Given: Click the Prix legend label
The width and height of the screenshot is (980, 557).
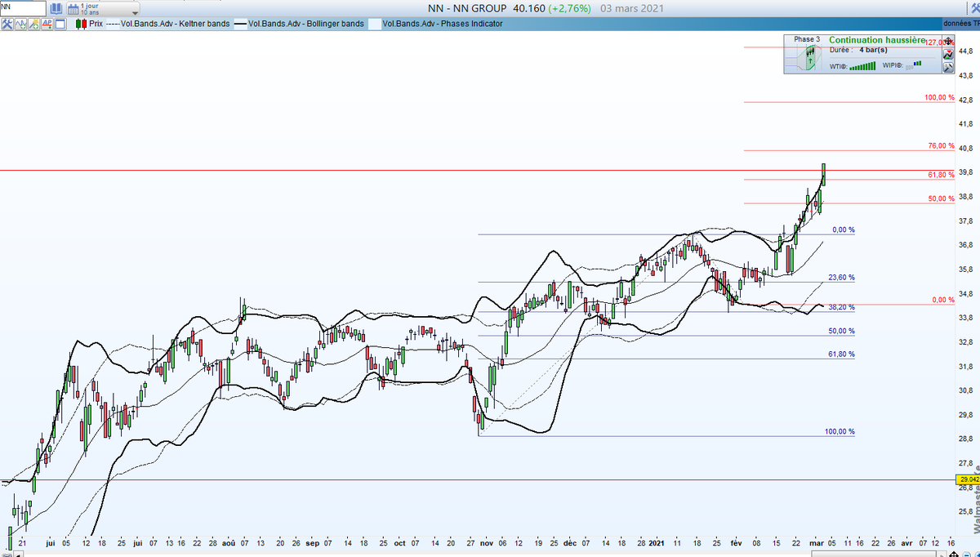Looking at the screenshot, I should [96, 24].
